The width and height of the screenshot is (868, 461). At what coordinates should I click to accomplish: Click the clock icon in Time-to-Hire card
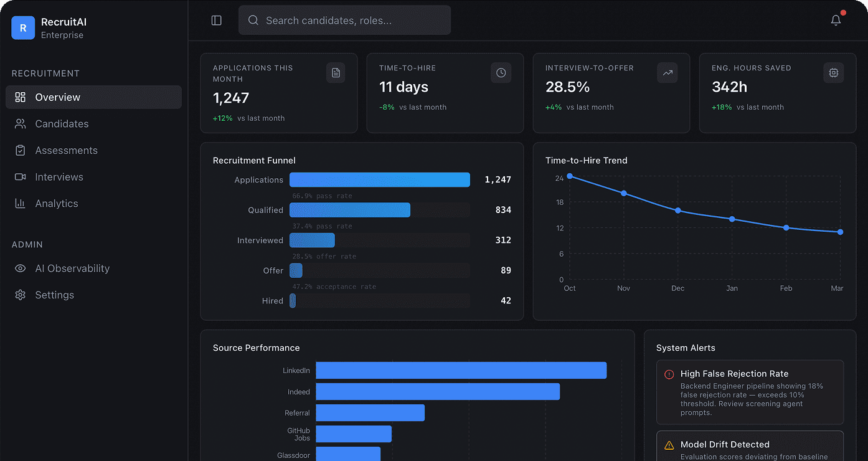click(501, 73)
